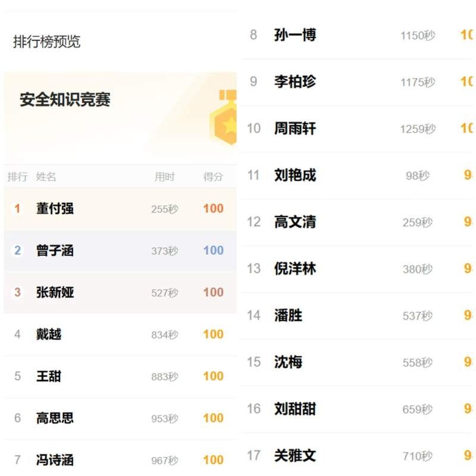Select the name 戴越 in row 4
The height and width of the screenshot is (476, 476).
pyautogui.click(x=49, y=334)
